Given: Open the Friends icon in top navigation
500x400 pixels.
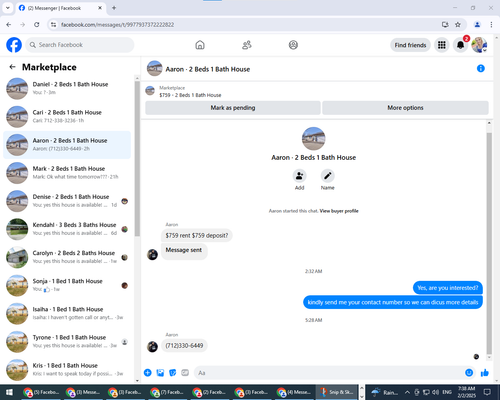Looking at the screenshot, I should (247, 45).
